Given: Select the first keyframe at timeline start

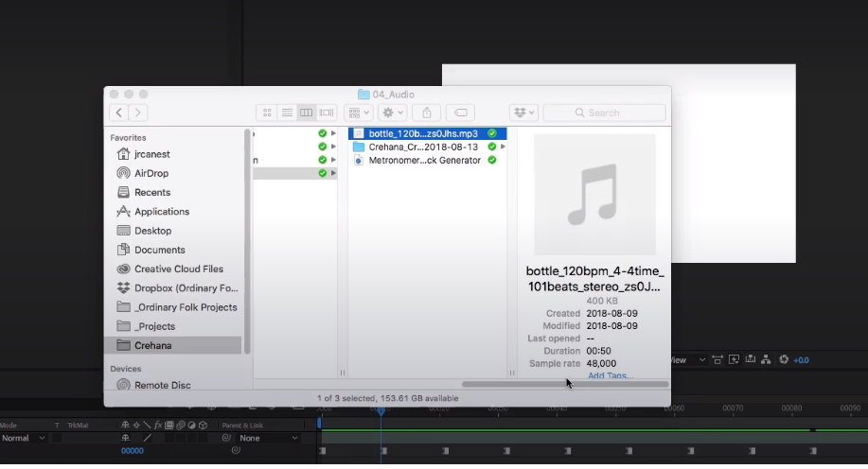Looking at the screenshot, I should click(323, 451).
